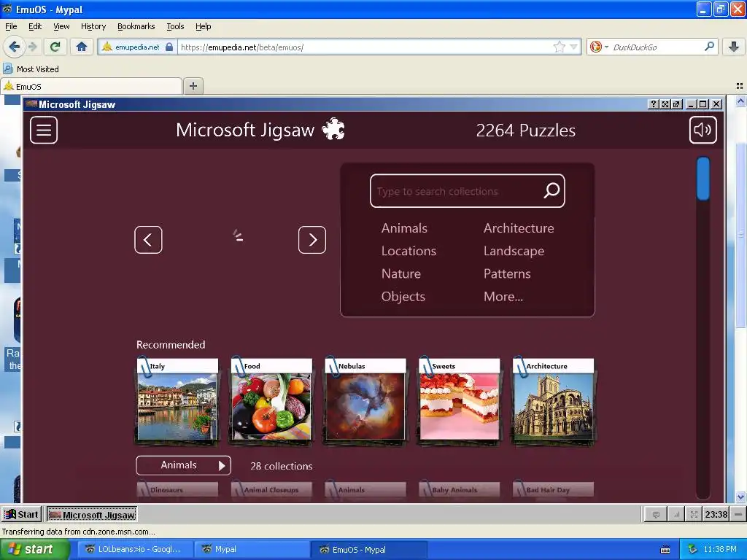Browse the Objects category link
Image resolution: width=747 pixels, height=560 pixels.
click(x=403, y=297)
